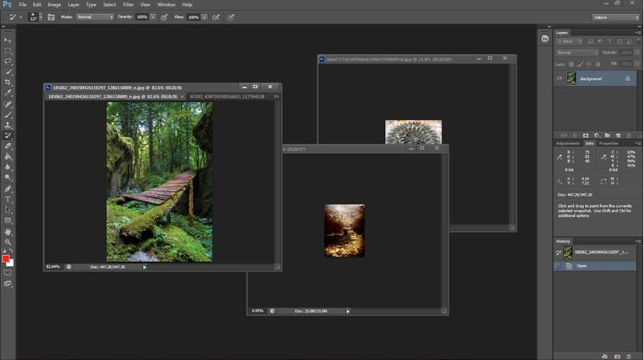
Task: Create a new group folder button
Action: 607,135
